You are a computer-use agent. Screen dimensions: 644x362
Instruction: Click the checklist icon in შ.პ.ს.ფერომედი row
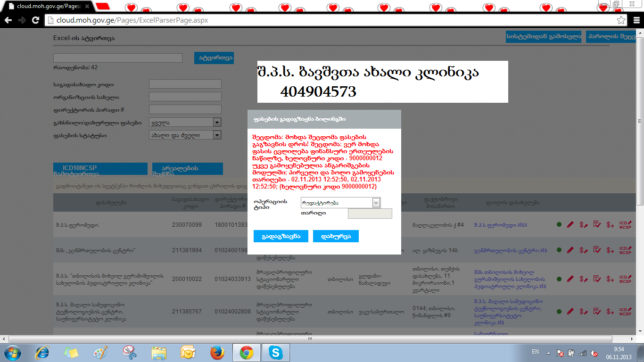click(597, 225)
